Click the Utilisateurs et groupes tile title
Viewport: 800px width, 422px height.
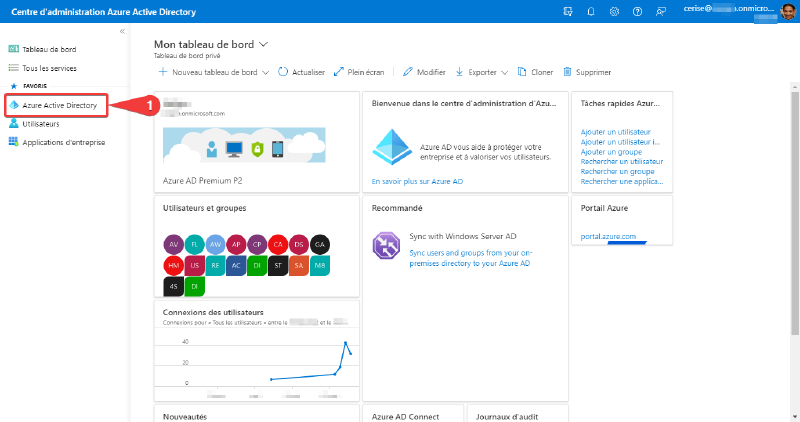click(x=205, y=208)
